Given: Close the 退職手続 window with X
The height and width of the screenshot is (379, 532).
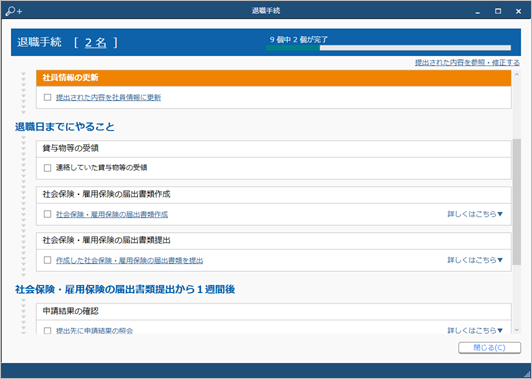Looking at the screenshot, I should (518, 12).
